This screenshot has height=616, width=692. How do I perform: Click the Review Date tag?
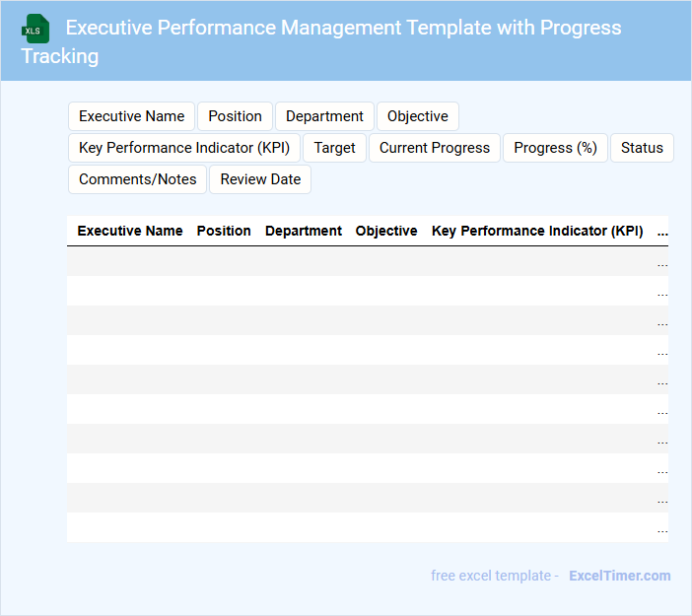point(260,179)
